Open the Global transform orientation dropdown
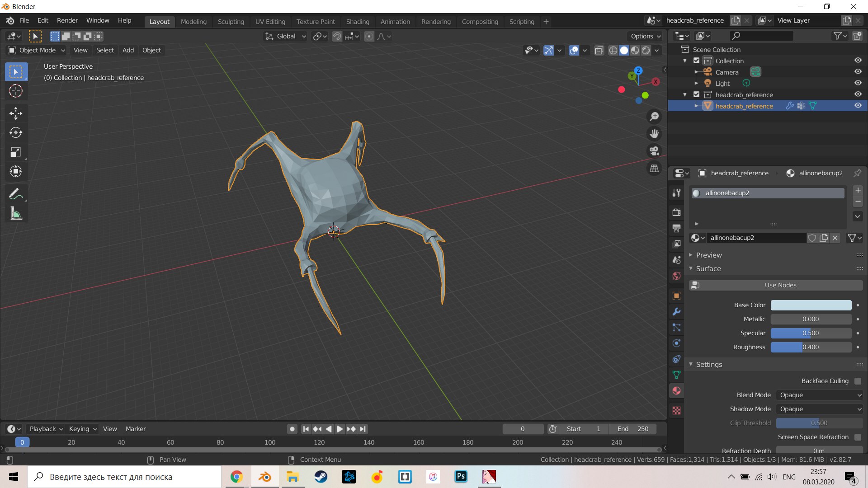This screenshot has width=868, height=488. point(286,37)
